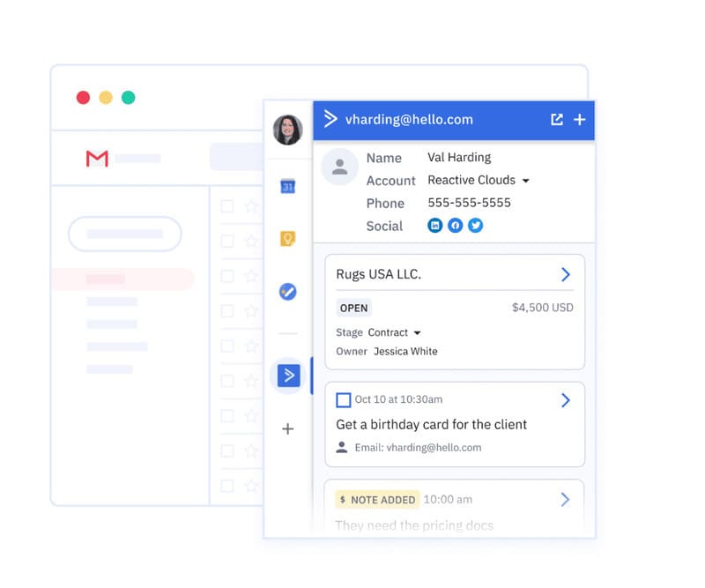Click Get a birthday card task title
This screenshot has width=705, height=588.
click(x=432, y=425)
